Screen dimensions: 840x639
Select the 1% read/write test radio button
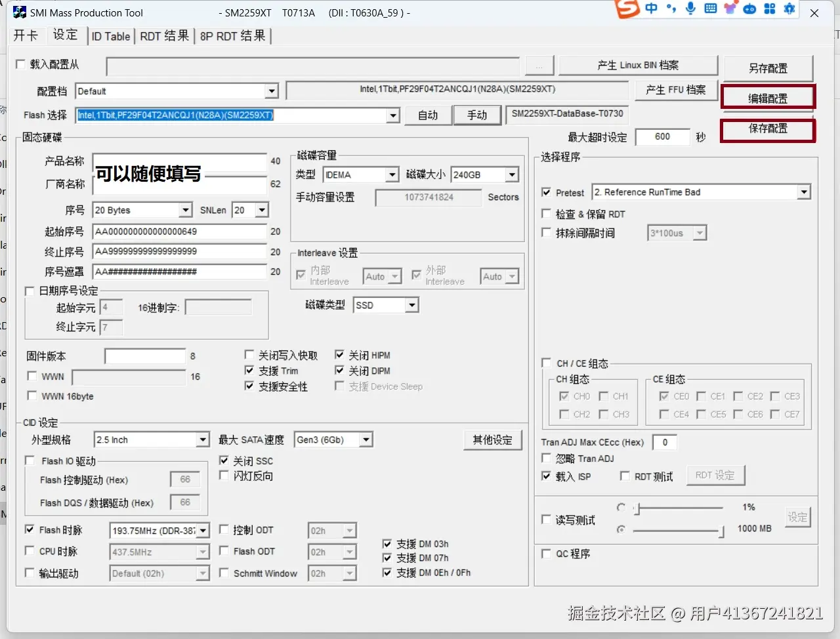[x=621, y=507]
